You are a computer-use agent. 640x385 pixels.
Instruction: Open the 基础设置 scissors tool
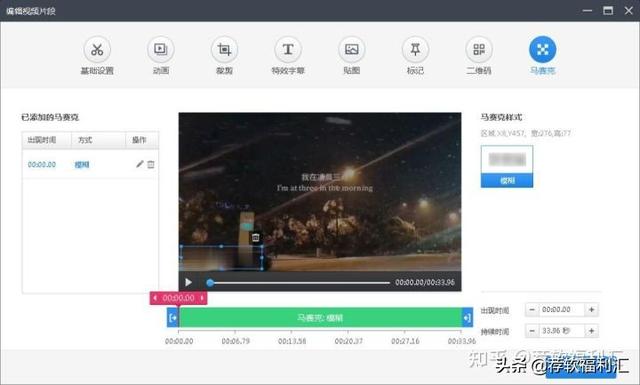pyautogui.click(x=97, y=50)
